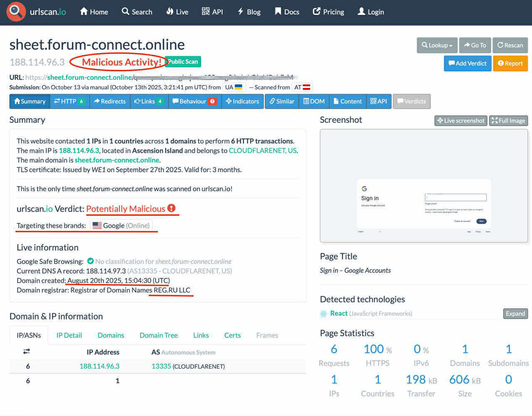532x416 pixels.
Task: Open the Go To menu
Action: click(475, 45)
